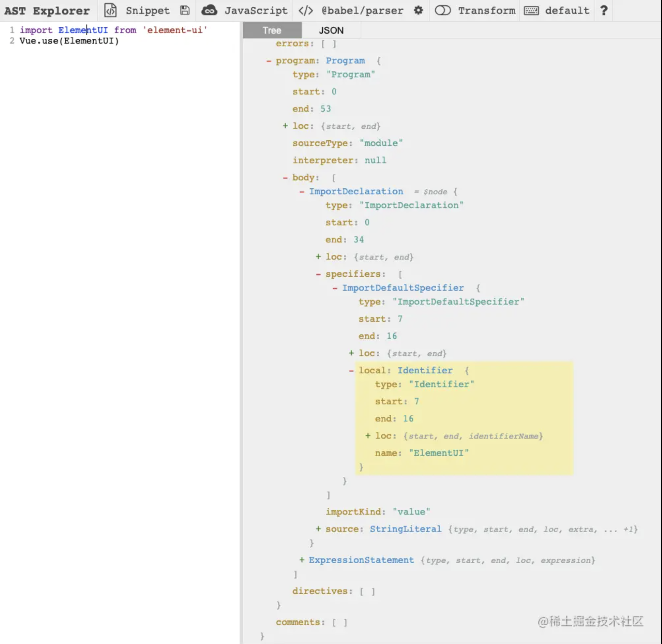Screen dimensions: 662x644
Task: Click the Identifier type name
Action: click(x=425, y=371)
